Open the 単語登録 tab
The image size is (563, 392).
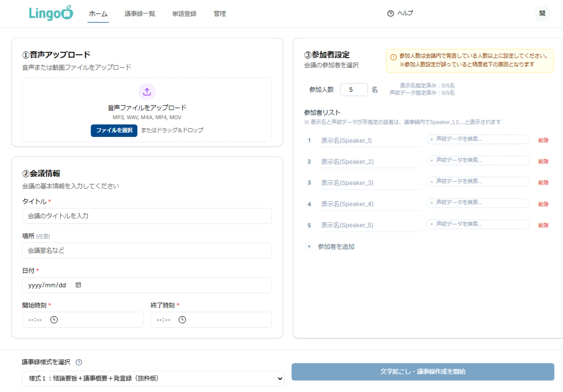[x=184, y=14]
